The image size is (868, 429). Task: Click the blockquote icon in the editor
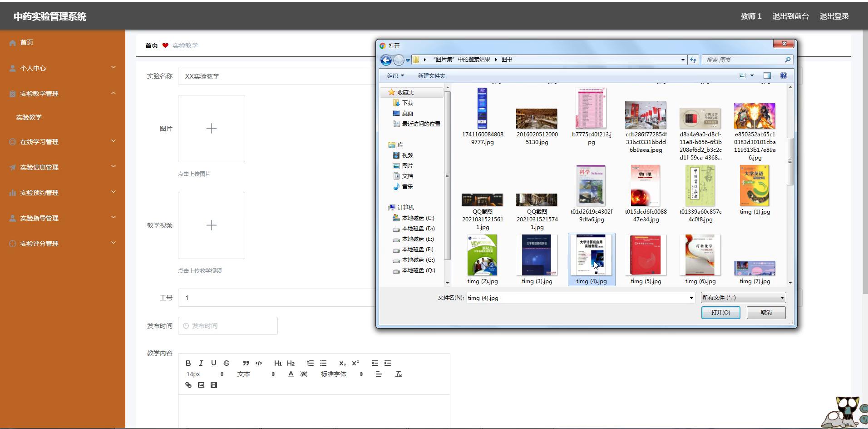pos(246,363)
